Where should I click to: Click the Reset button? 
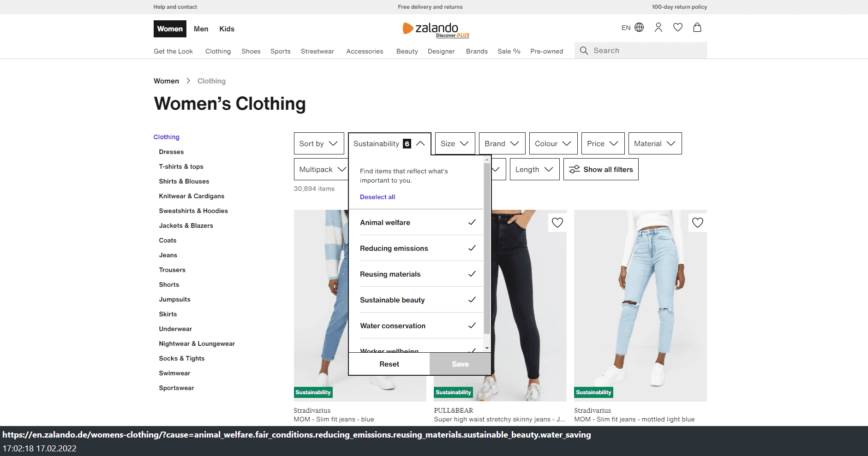[389, 364]
